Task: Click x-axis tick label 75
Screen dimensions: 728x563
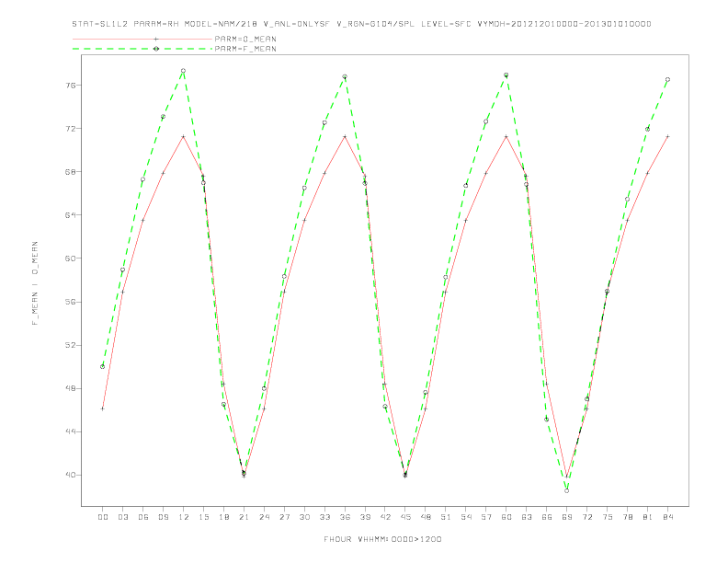Action: coord(608,517)
